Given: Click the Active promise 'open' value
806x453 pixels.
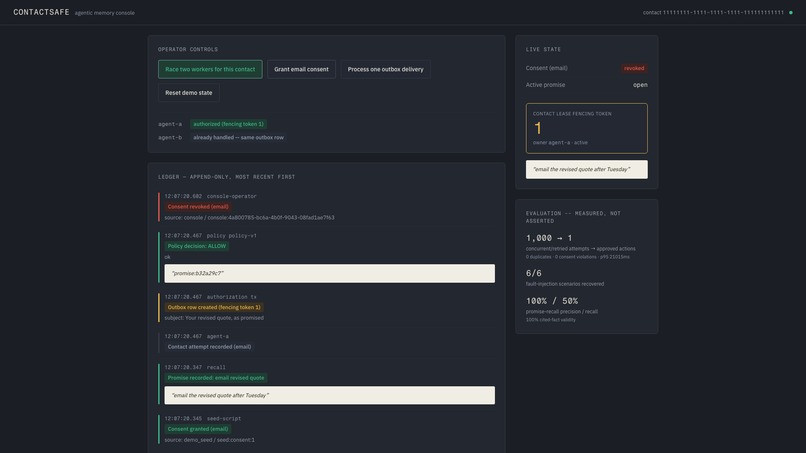Looking at the screenshot, I should point(640,85).
